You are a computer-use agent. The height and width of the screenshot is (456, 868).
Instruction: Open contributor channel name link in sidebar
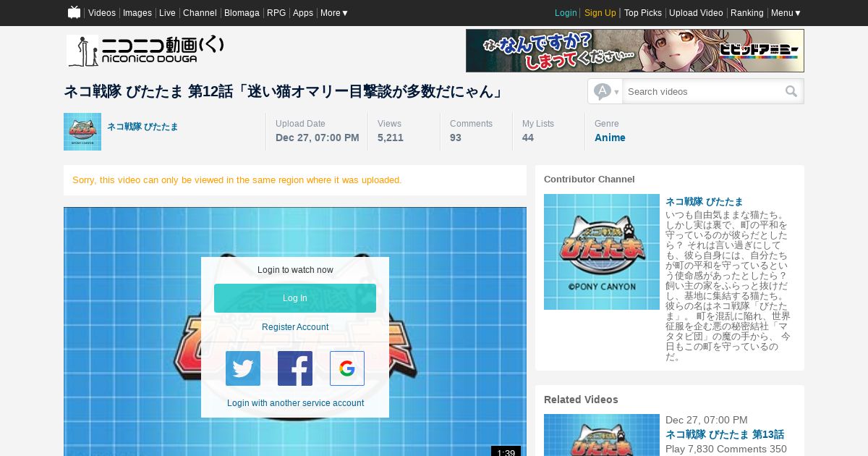point(704,202)
